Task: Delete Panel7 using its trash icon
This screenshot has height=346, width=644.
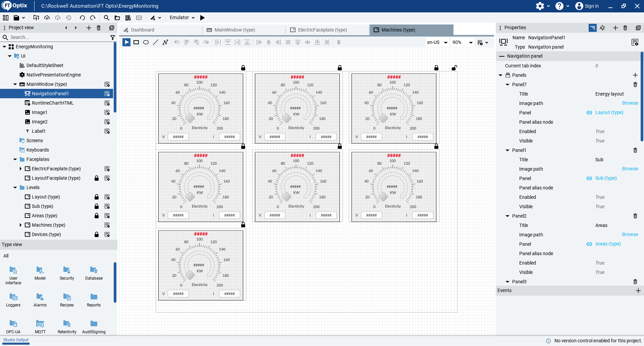Action: (x=635, y=84)
